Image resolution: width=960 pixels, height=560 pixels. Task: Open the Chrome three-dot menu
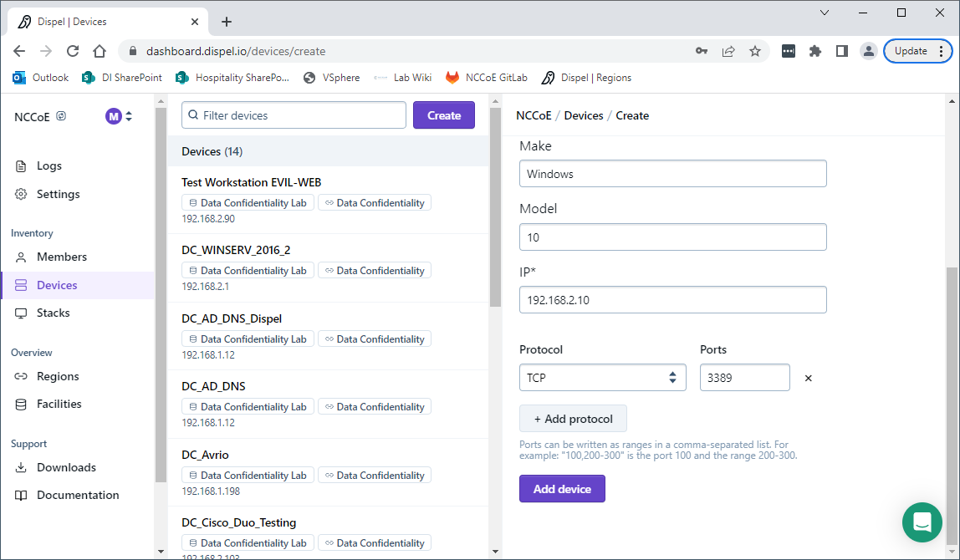[941, 51]
